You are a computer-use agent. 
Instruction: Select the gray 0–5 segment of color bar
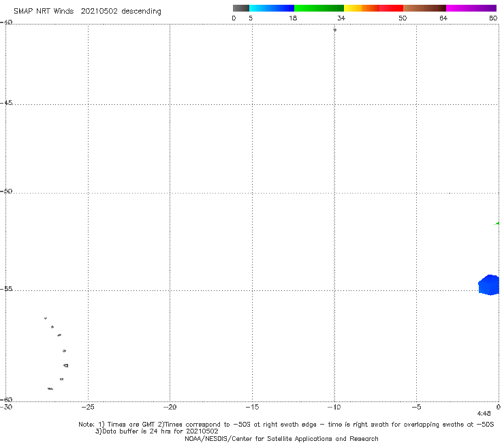click(240, 8)
